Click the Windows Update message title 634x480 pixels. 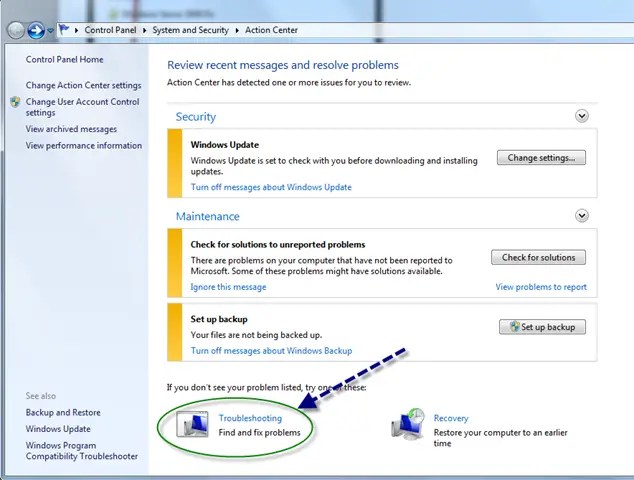tap(224, 145)
